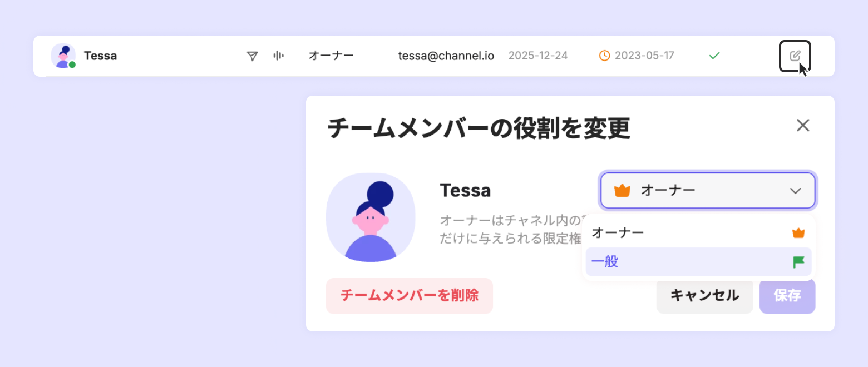
Task: Click the 保存 button
Action: (787, 296)
